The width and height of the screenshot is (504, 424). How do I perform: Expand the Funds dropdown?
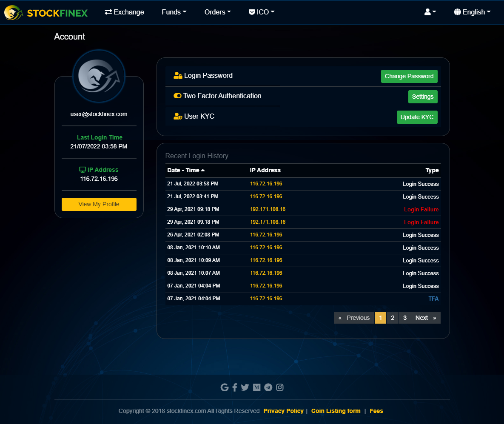tap(174, 12)
